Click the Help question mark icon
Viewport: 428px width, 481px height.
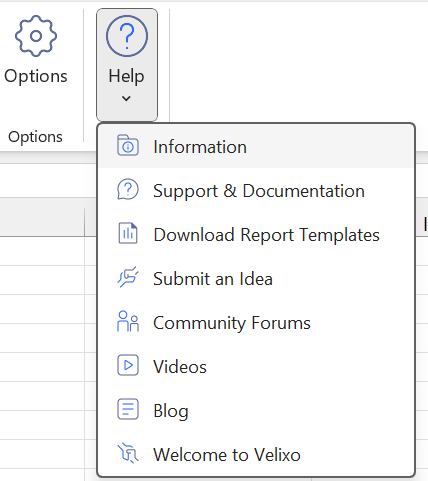[127, 36]
